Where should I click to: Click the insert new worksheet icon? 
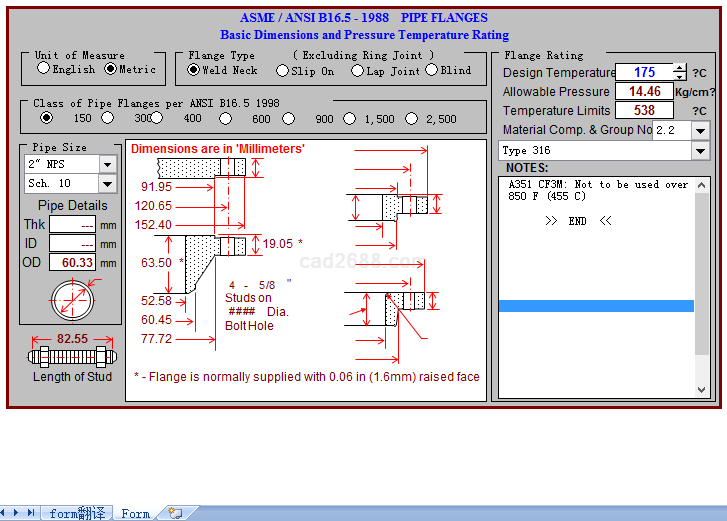pos(176,513)
